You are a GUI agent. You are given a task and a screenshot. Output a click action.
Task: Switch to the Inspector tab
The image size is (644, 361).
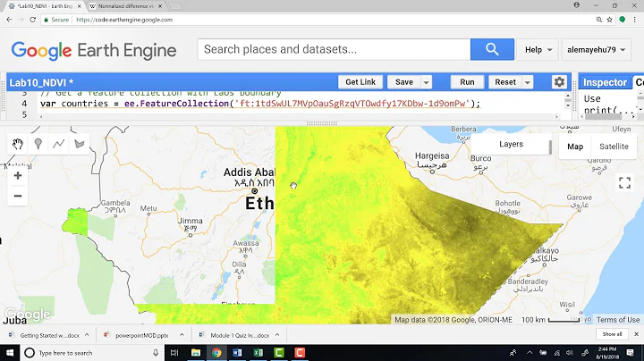[605, 82]
